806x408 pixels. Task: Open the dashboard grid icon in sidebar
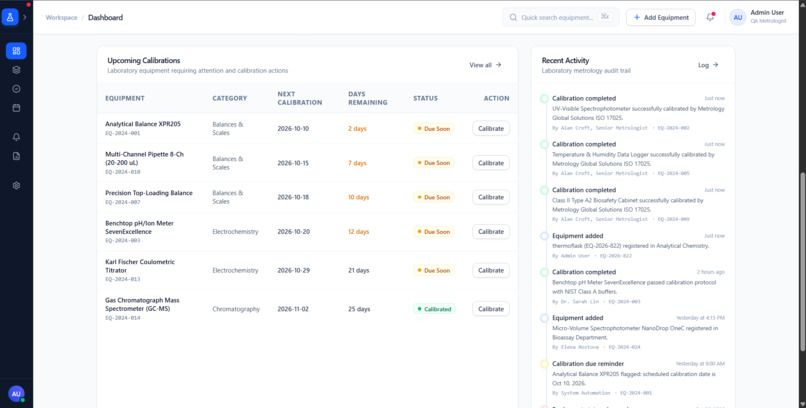tap(16, 51)
